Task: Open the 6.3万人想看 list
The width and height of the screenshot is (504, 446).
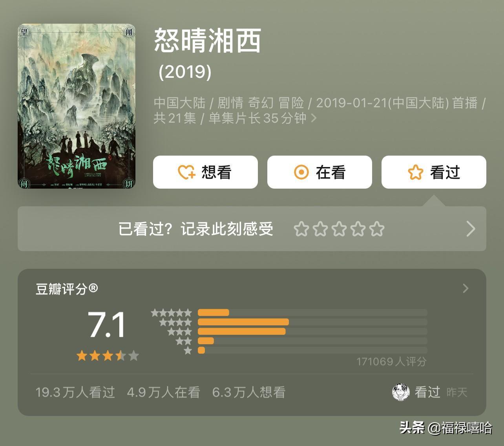Action: [248, 392]
